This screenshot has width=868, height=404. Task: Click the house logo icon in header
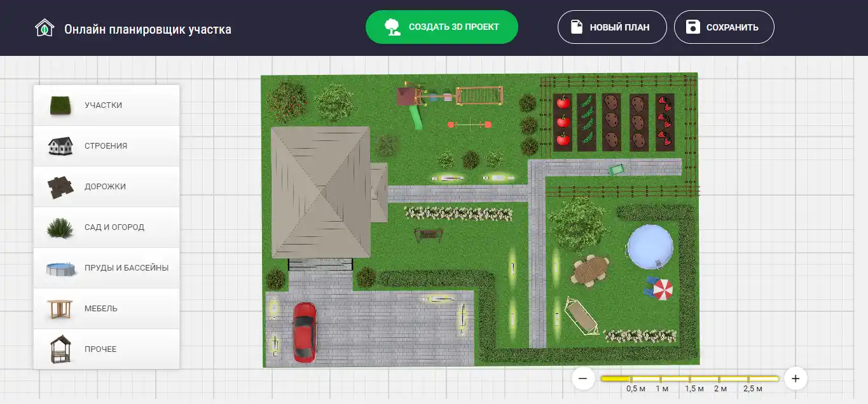click(x=45, y=29)
